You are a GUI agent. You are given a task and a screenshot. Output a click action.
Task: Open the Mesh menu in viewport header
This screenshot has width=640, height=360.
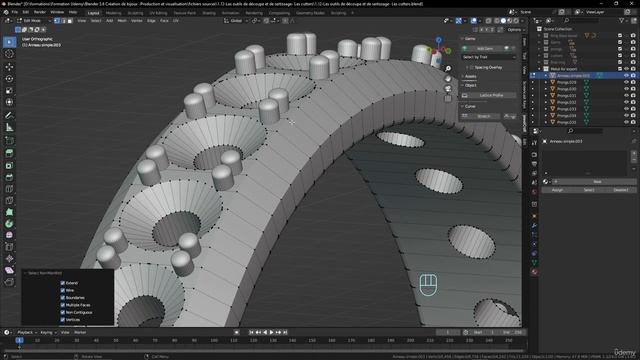tap(122, 20)
